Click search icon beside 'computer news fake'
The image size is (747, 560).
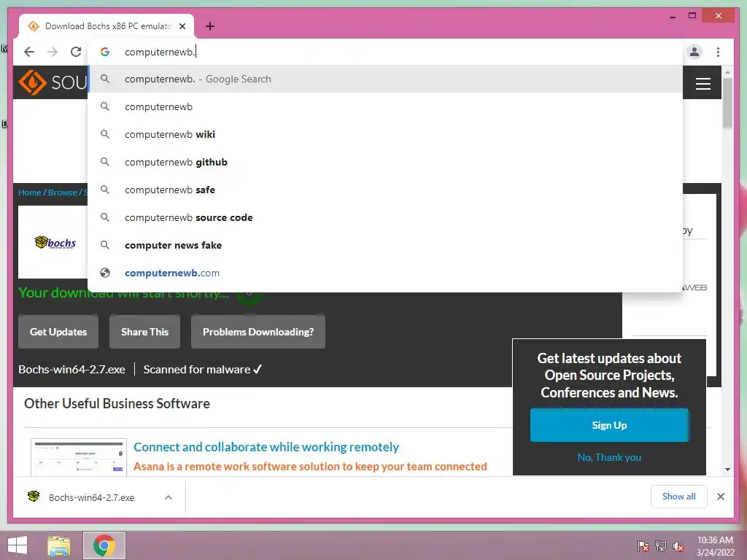click(x=105, y=245)
